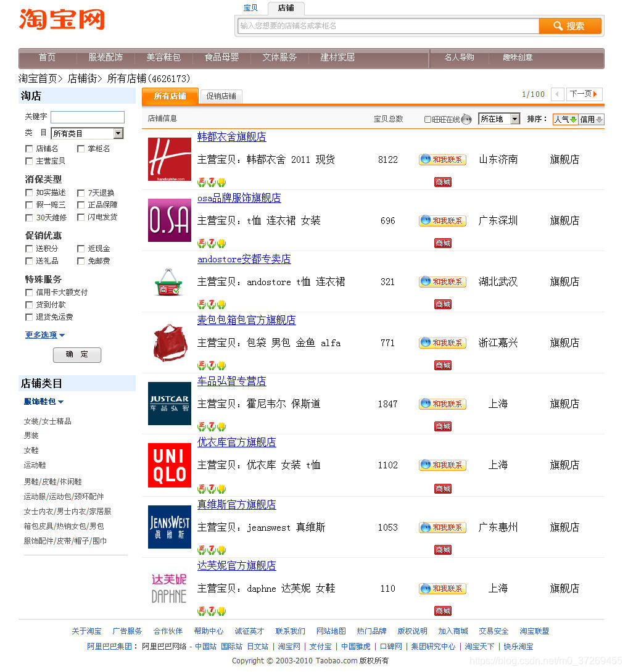Open the 所有类目 category dropdown
Screen dimensions: 628x672
click(88, 133)
